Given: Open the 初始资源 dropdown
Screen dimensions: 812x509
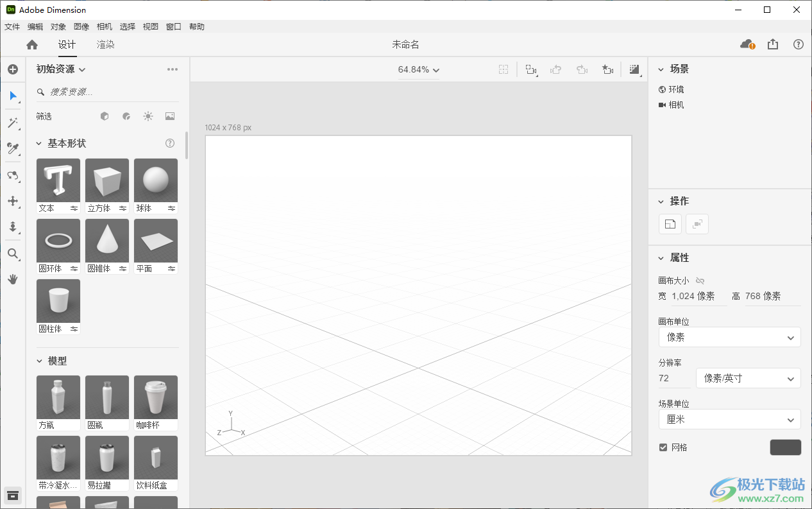Looking at the screenshot, I should pos(61,69).
